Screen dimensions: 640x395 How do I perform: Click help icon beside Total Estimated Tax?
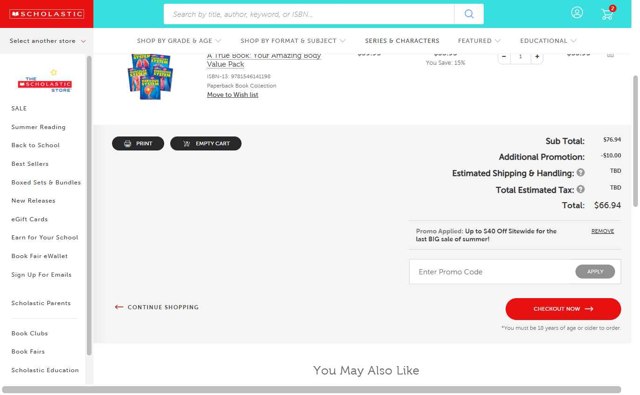click(x=580, y=189)
